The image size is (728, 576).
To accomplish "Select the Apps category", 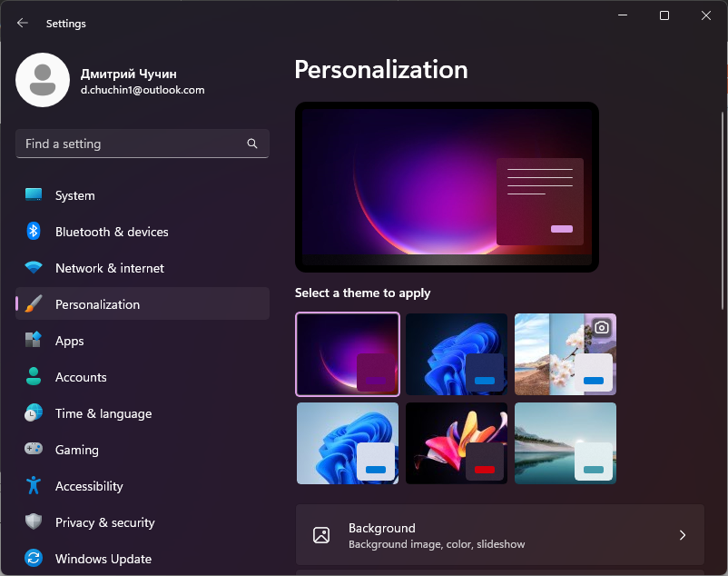I will (143, 340).
